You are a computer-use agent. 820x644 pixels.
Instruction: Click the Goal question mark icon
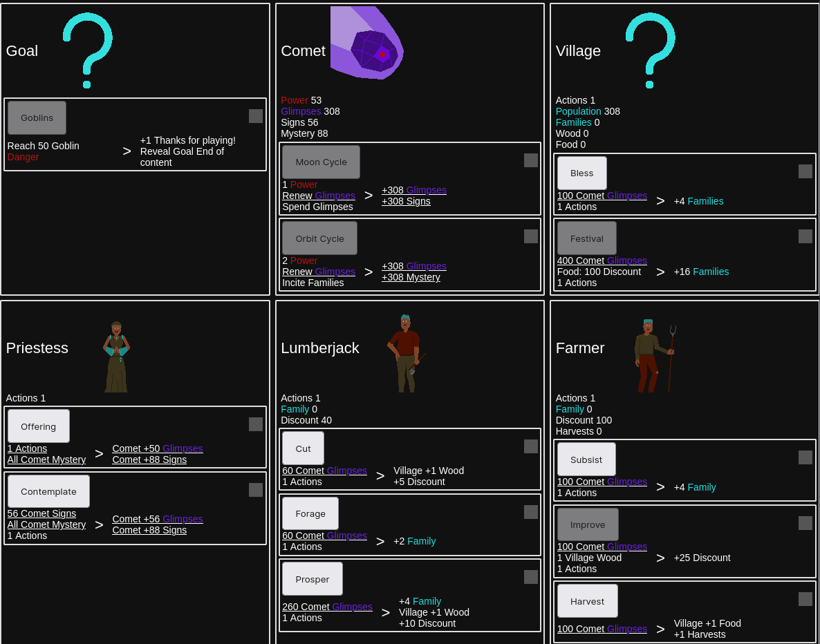point(87,50)
